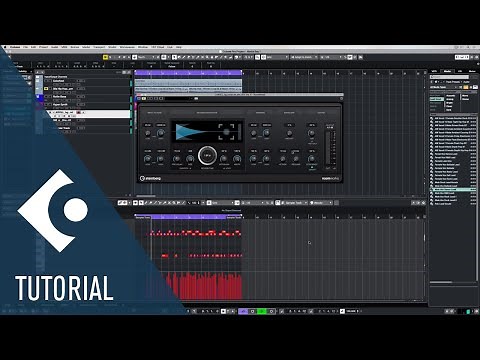The width and height of the screenshot is (480, 360).
Task: Open the Help menu
Action: [x=179, y=47]
